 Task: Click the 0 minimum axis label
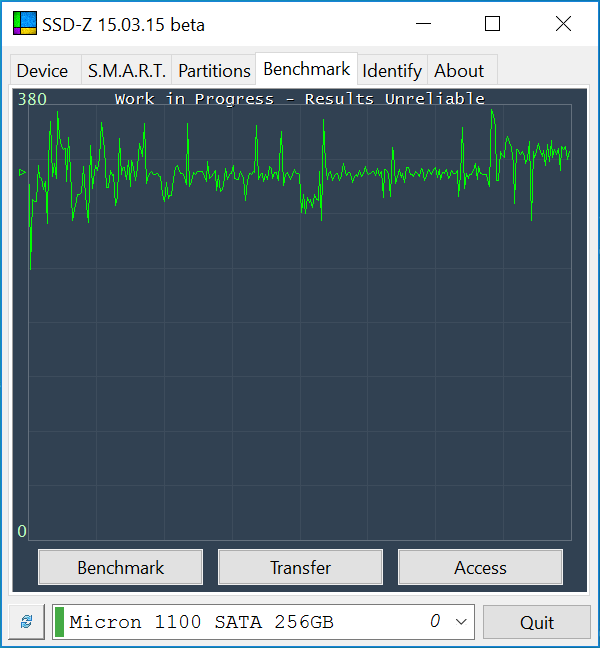[x=22, y=531]
